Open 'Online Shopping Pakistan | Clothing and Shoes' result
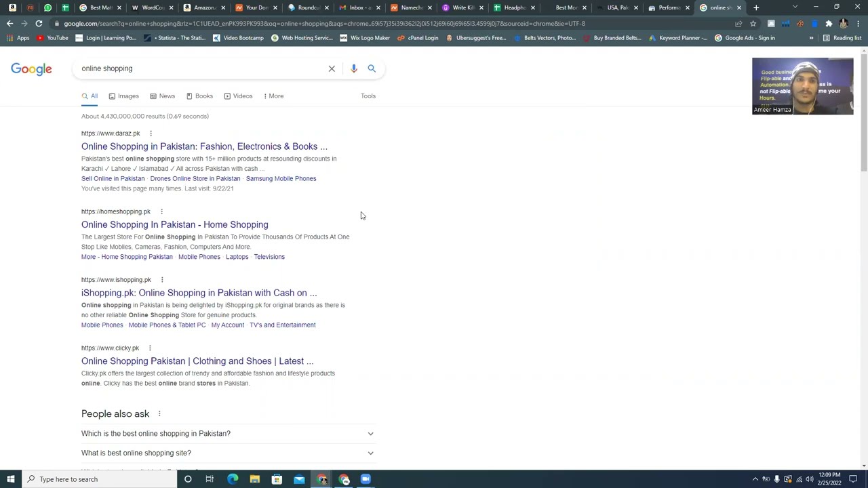Image resolution: width=868 pixels, height=488 pixels. coord(197,361)
